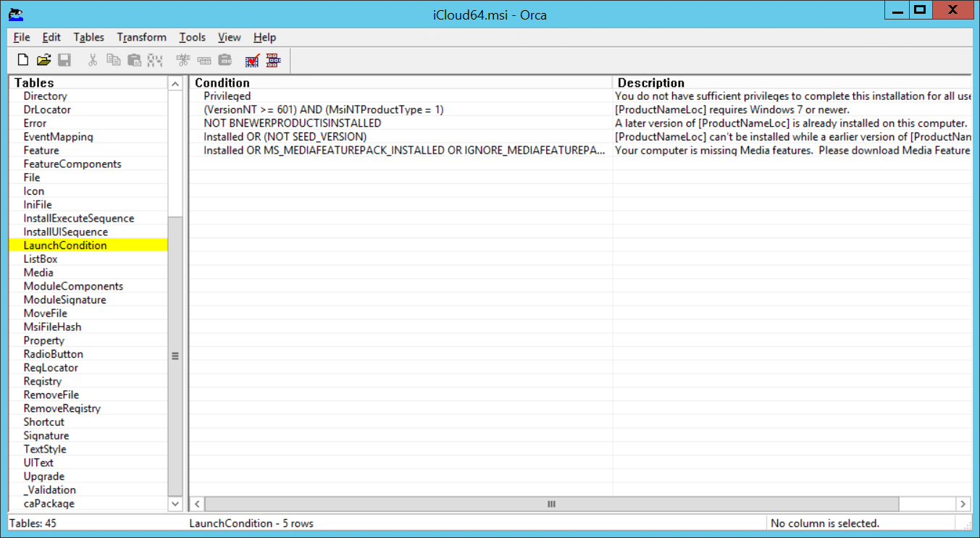Open the Help menu

[265, 38]
